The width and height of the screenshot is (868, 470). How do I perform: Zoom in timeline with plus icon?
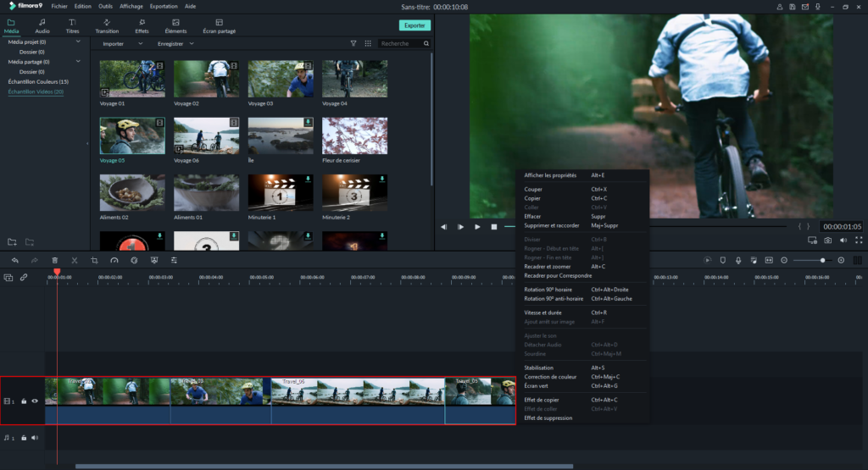coord(841,261)
